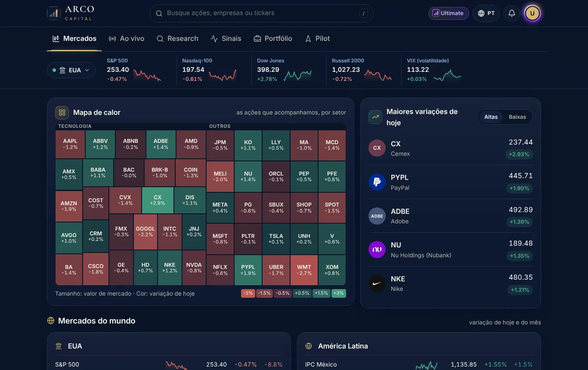Click the Arco Capital logo

tap(71, 13)
